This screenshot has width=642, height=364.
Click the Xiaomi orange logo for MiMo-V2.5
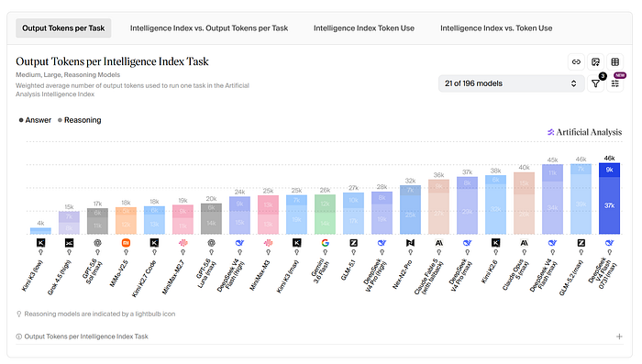point(127,243)
